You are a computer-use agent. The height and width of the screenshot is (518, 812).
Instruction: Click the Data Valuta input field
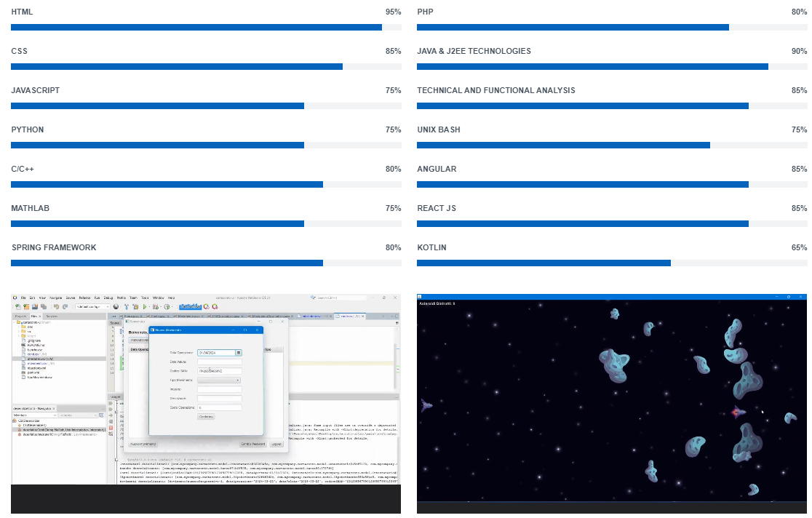click(219, 362)
